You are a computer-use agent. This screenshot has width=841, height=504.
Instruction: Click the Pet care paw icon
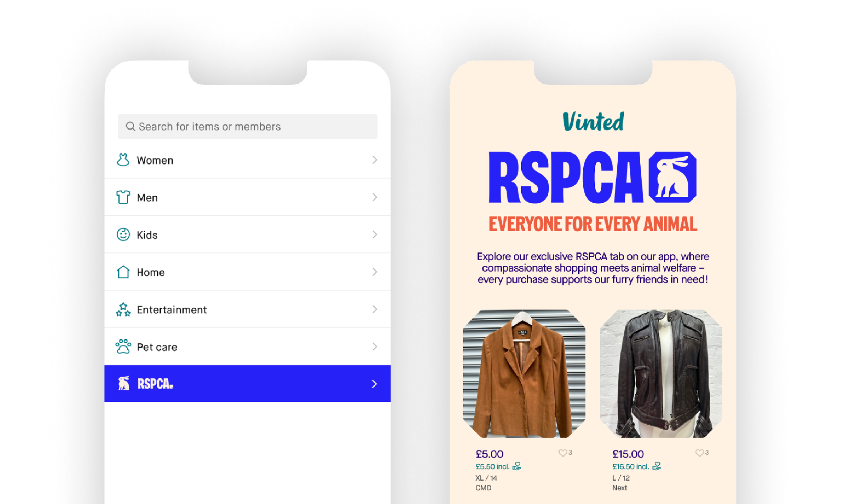(123, 347)
